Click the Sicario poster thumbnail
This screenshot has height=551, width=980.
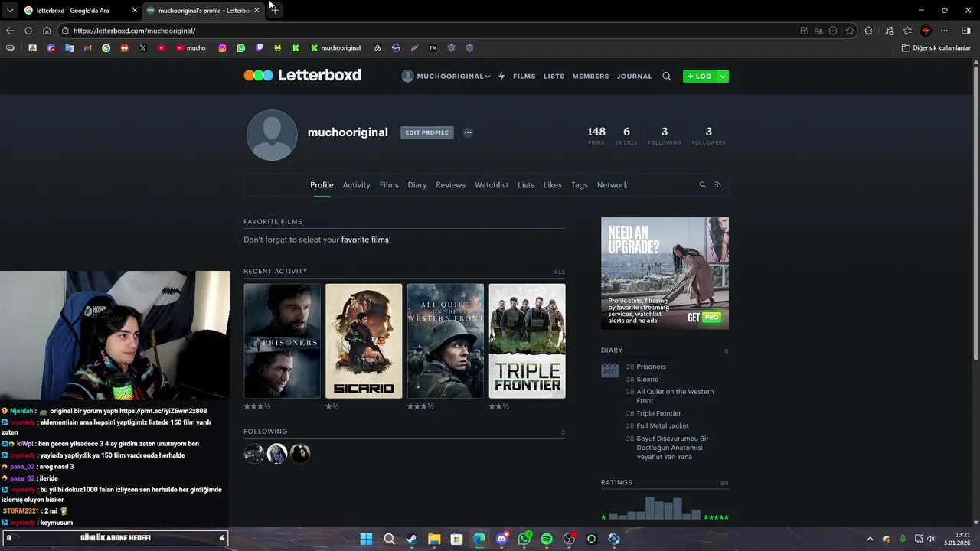click(x=364, y=341)
